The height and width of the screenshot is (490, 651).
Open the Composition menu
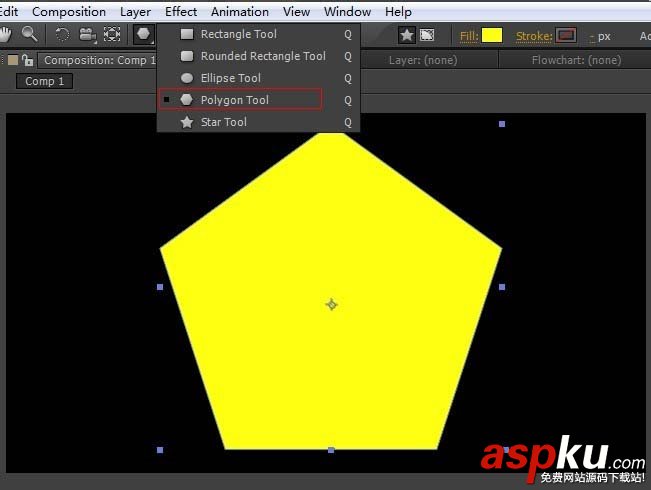tap(69, 12)
